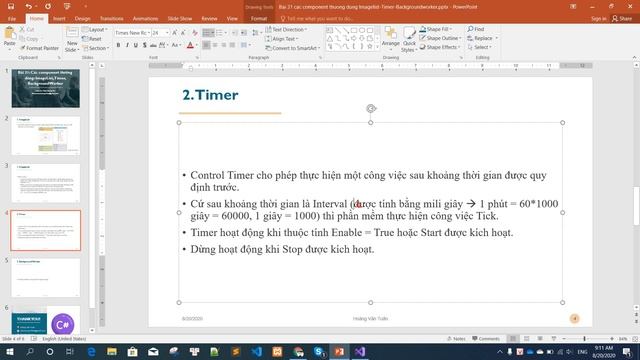Adjust the zoom slider
Viewport: 640px width, 360px height.
[x=584, y=339]
